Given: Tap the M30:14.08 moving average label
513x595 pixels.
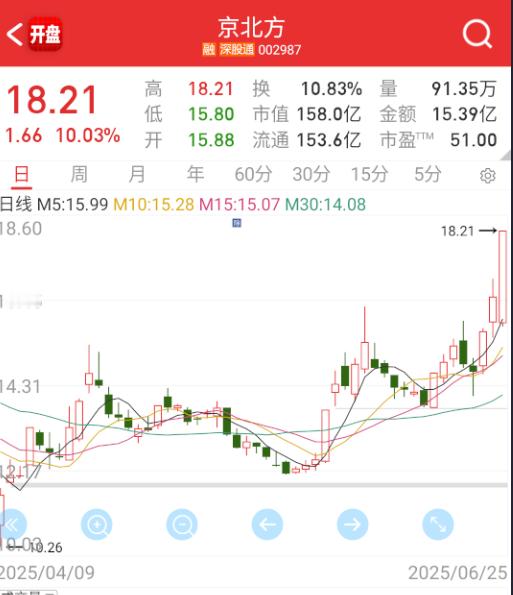Looking at the screenshot, I should point(325,205).
